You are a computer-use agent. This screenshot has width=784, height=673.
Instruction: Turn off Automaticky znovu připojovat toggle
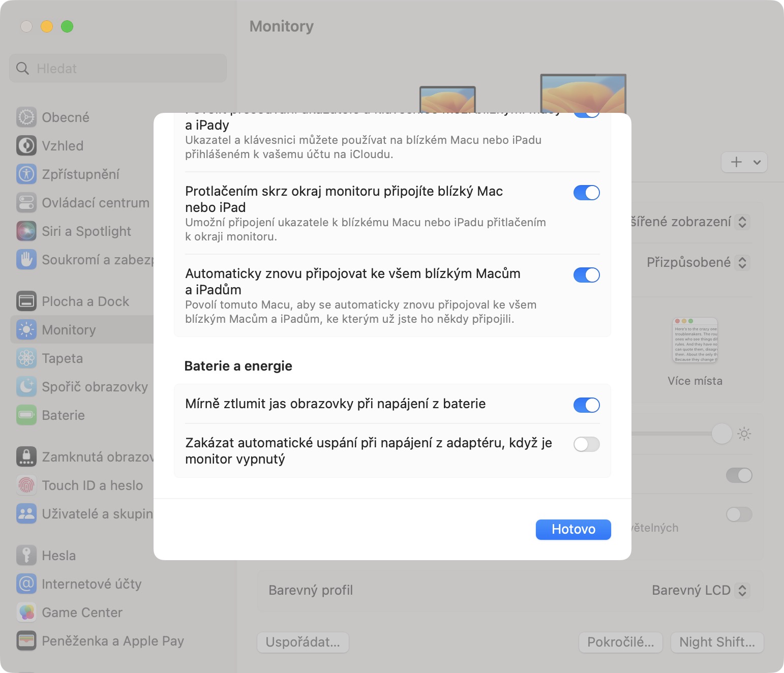[x=586, y=275]
